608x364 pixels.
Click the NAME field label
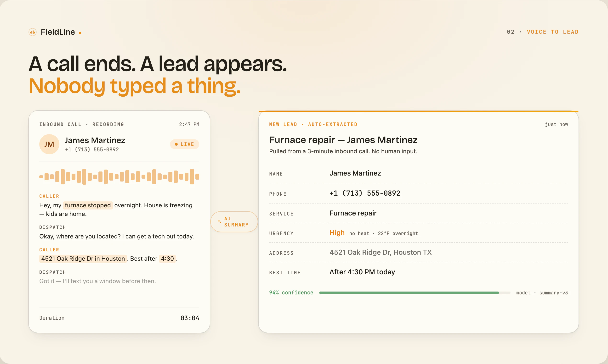[276, 174]
